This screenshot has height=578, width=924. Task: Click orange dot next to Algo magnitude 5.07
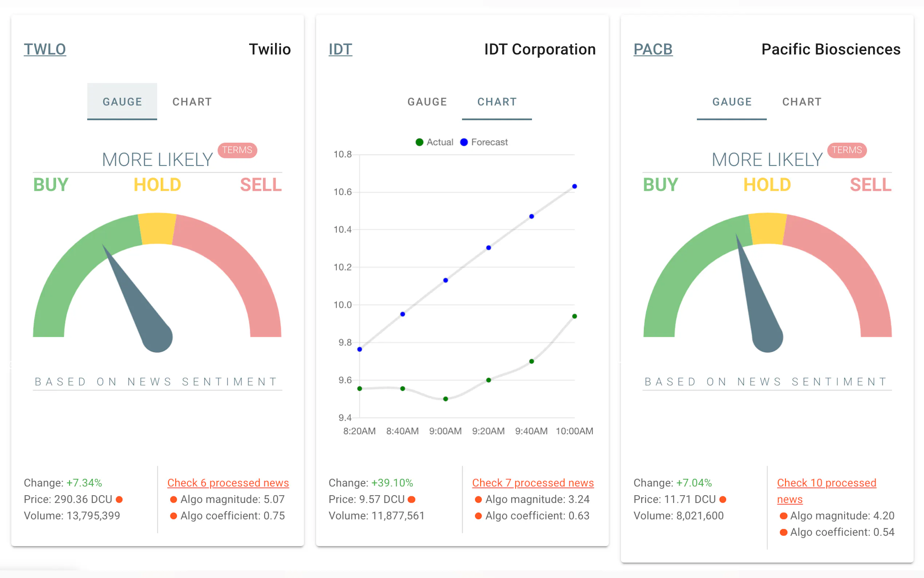click(174, 499)
